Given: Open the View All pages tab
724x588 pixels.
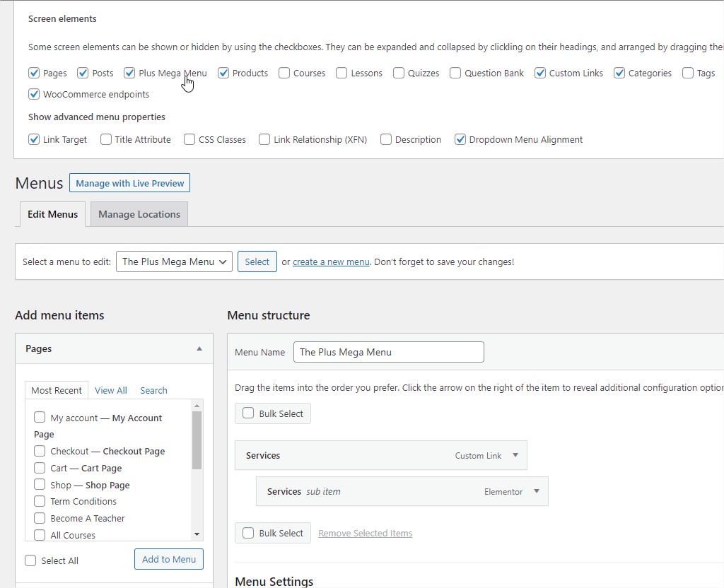Looking at the screenshot, I should [x=111, y=390].
